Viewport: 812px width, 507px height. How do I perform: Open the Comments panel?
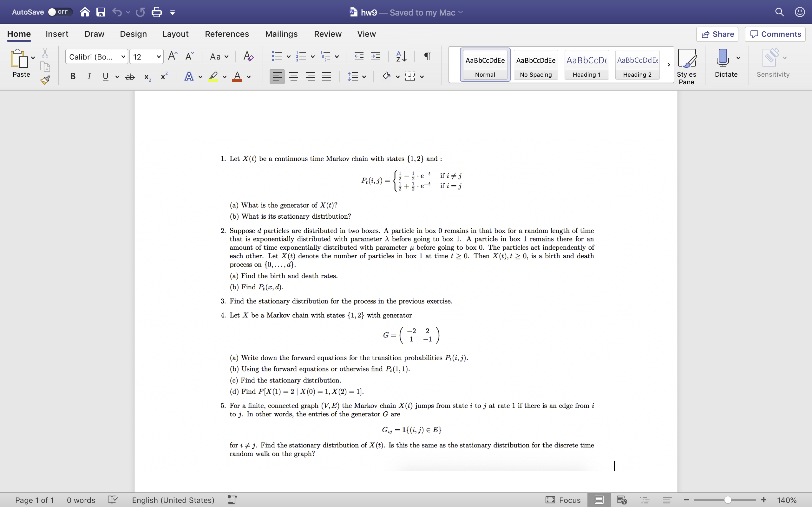point(776,34)
